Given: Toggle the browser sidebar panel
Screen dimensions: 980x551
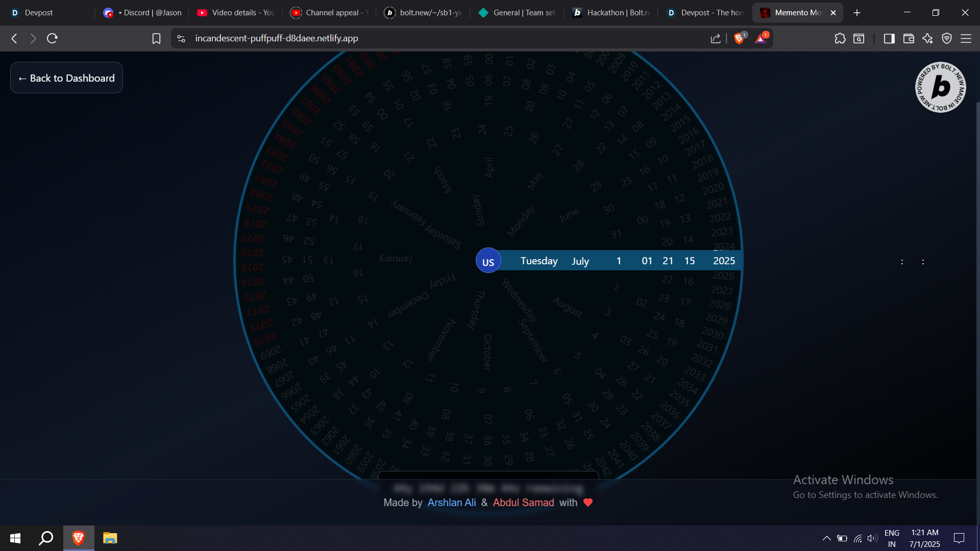Looking at the screenshot, I should [x=889, y=38].
